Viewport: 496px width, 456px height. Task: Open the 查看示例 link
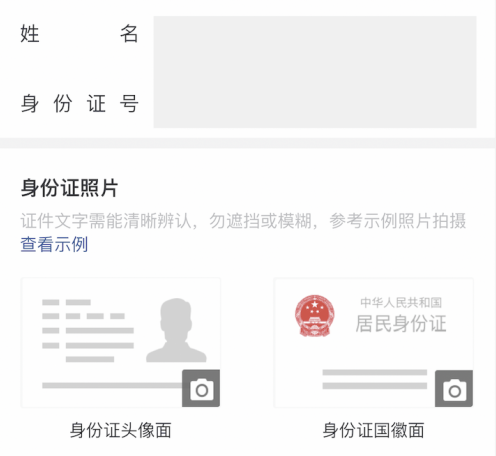(x=54, y=244)
